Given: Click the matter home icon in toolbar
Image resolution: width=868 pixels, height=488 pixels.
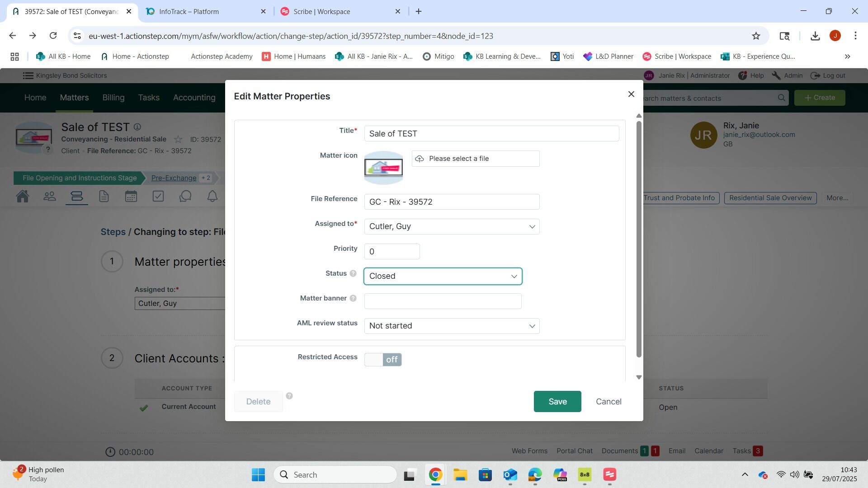Looking at the screenshot, I should (23, 197).
